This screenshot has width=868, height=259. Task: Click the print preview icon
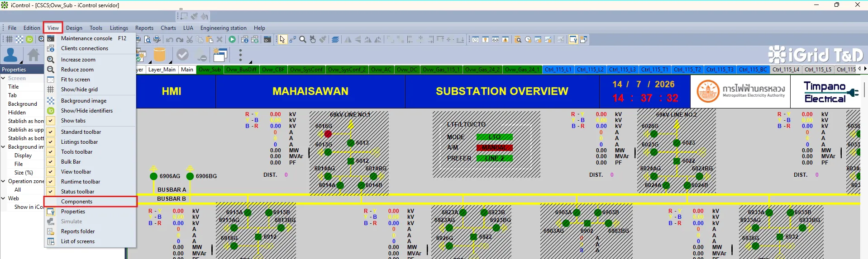pyautogui.click(x=147, y=40)
